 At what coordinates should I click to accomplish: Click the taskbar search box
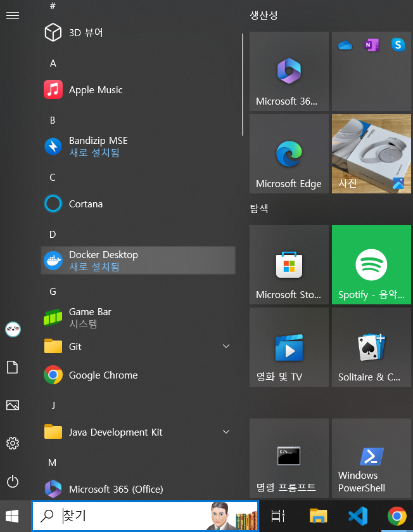145,516
